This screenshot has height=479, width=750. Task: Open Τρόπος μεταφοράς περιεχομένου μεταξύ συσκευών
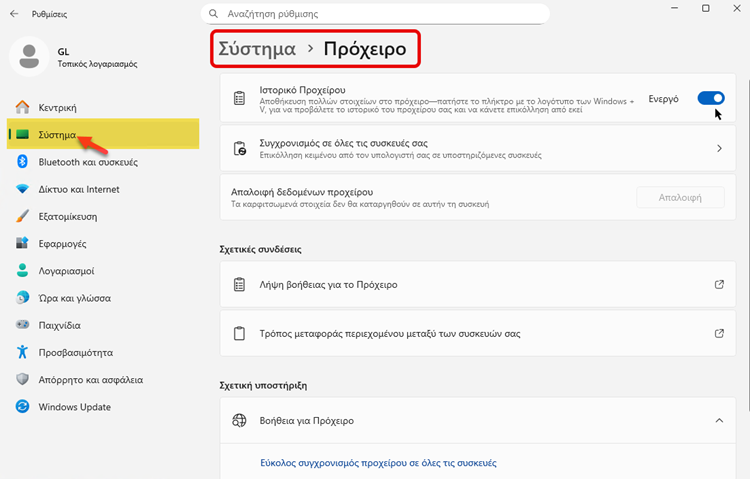[477, 333]
